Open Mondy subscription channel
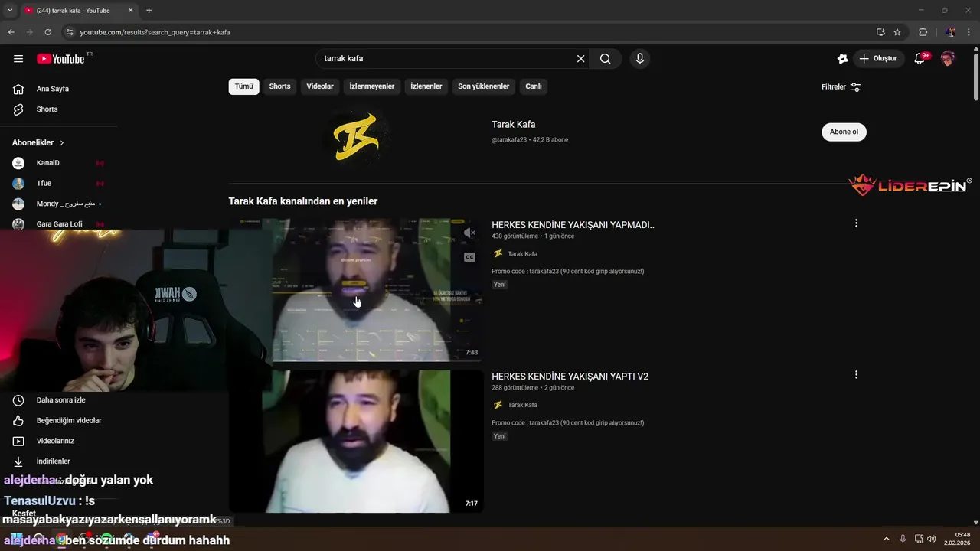The height and width of the screenshot is (551, 980). coord(66,204)
